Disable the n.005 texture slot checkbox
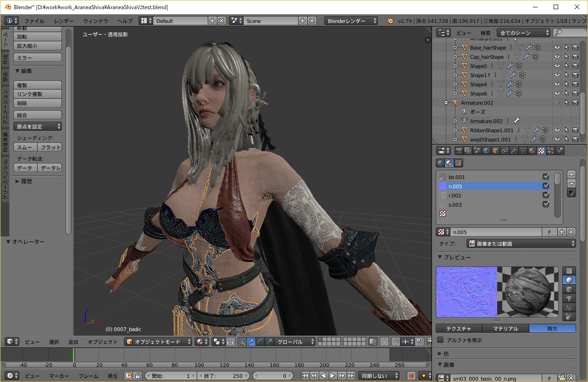Image resolution: width=588 pixels, height=382 pixels. coord(546,186)
